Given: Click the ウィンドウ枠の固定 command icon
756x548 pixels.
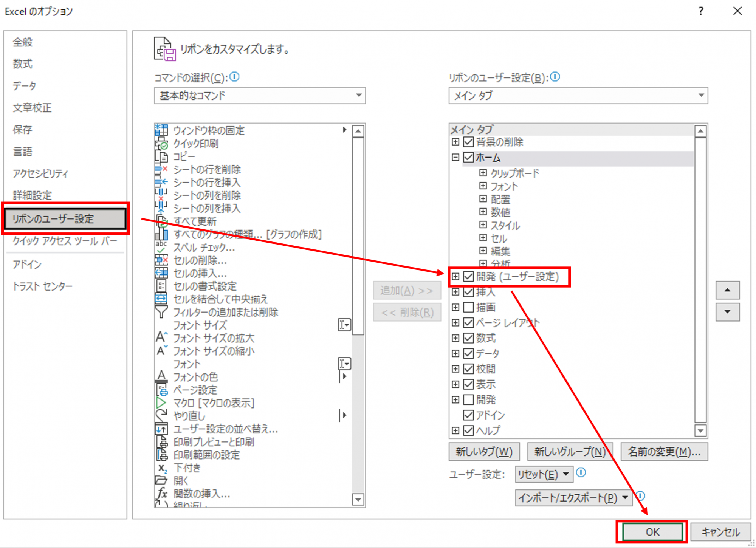Looking at the screenshot, I should (161, 130).
